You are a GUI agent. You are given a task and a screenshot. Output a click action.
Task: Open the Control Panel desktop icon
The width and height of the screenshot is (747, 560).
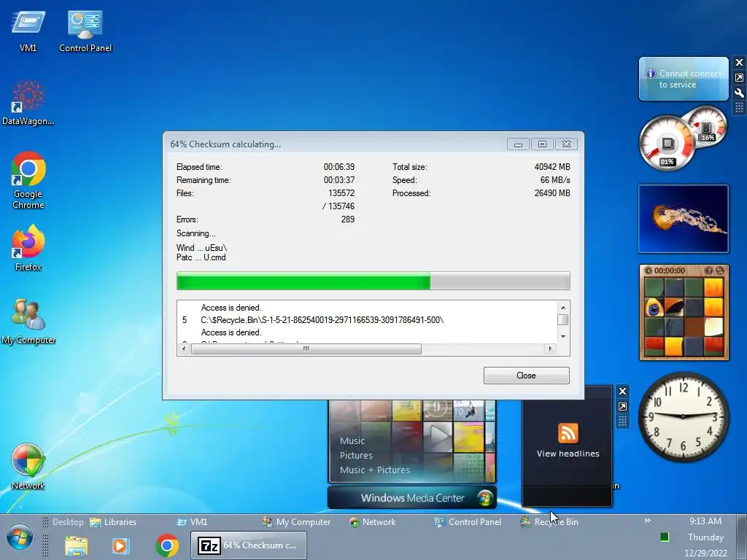tap(85, 31)
